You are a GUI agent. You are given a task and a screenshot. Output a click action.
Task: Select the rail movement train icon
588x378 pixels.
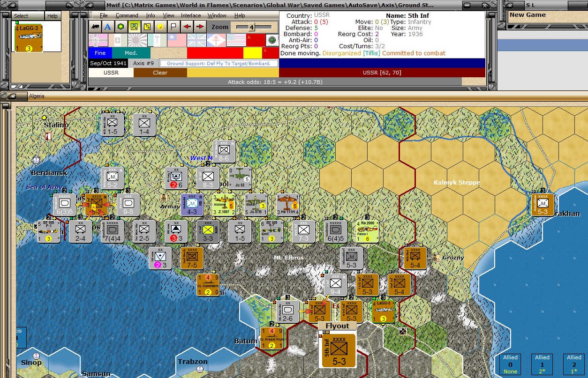(x=95, y=27)
